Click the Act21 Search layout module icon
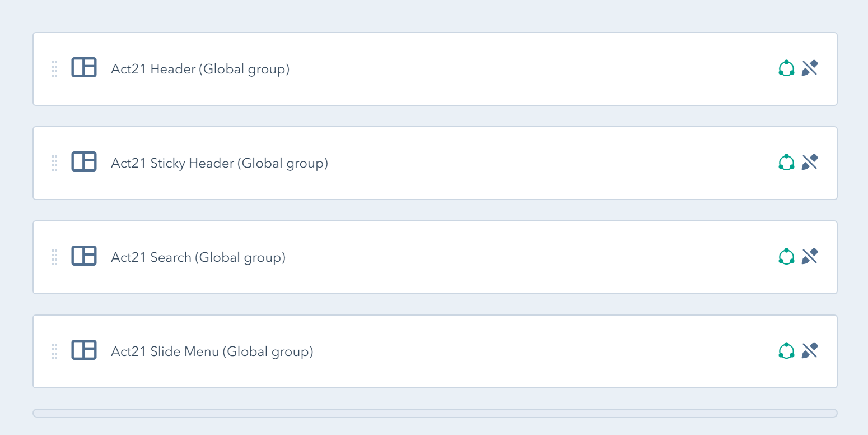 pyautogui.click(x=84, y=256)
